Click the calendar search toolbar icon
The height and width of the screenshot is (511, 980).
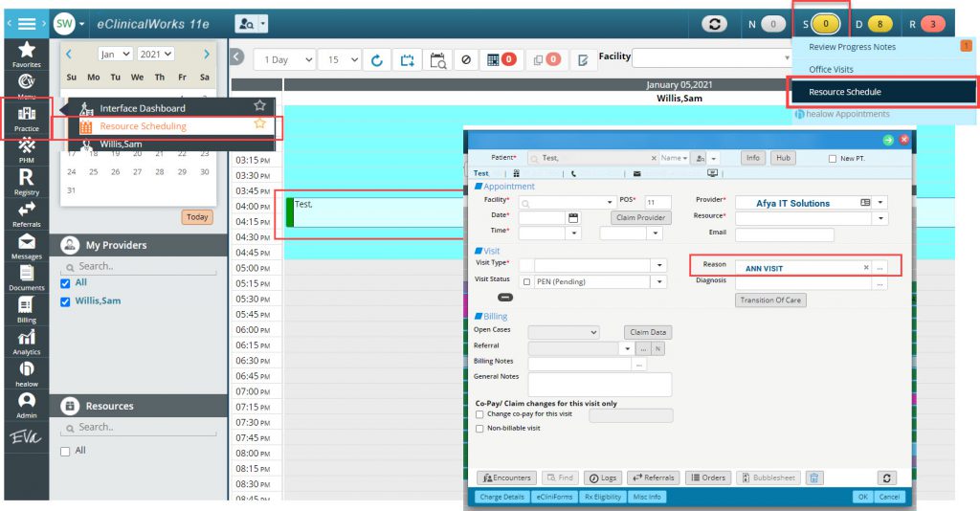pos(438,60)
